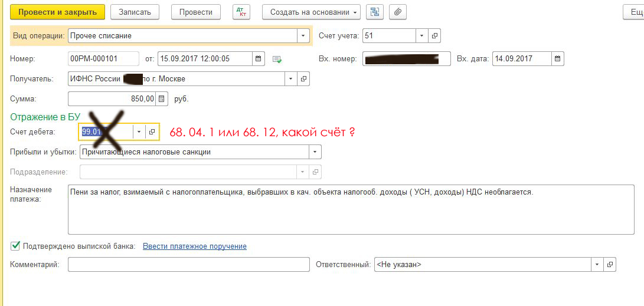
Task: Open Создать на основании dropdown
Action: click(311, 12)
